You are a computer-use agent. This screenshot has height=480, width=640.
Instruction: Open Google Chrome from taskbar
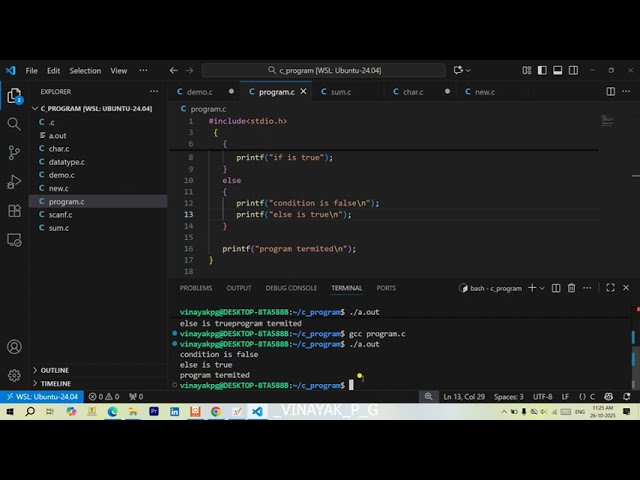pos(216,411)
